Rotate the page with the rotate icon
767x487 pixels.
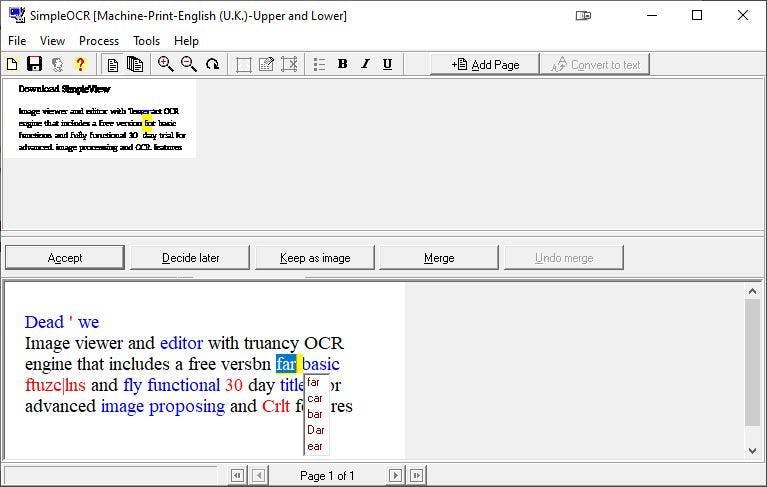pyautogui.click(x=212, y=64)
